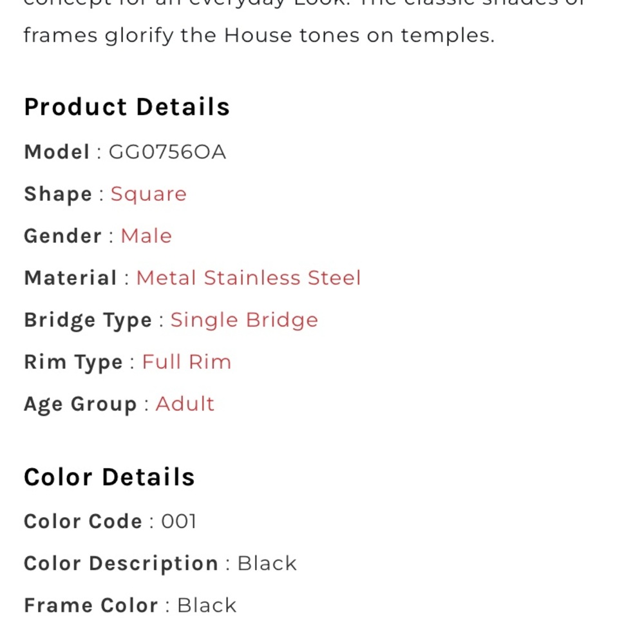Click the Gender label
The width and height of the screenshot is (644, 644).
point(62,236)
